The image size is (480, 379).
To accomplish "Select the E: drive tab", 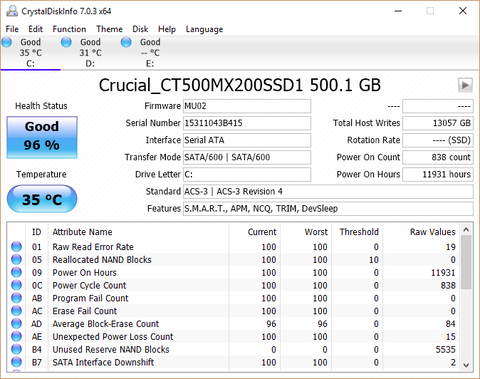I will click(x=150, y=53).
